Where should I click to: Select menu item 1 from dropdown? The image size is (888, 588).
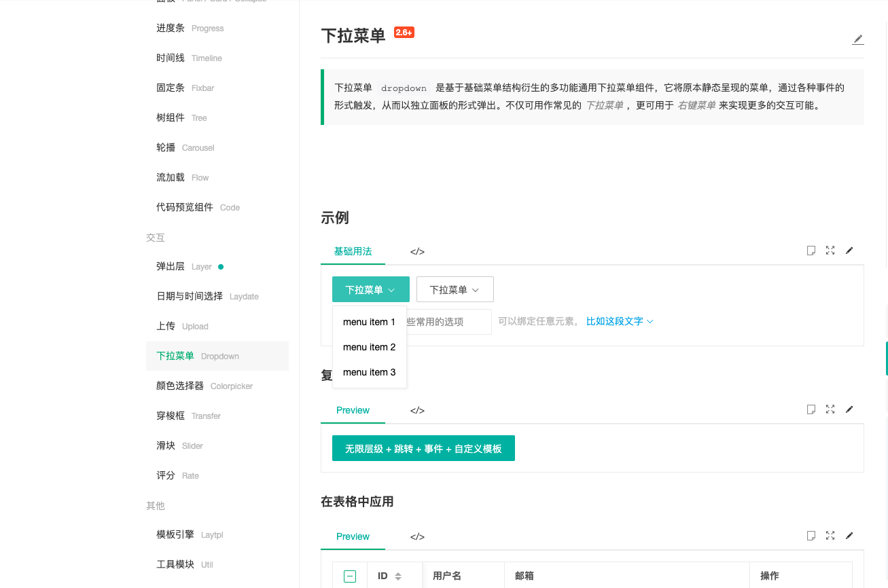(370, 322)
